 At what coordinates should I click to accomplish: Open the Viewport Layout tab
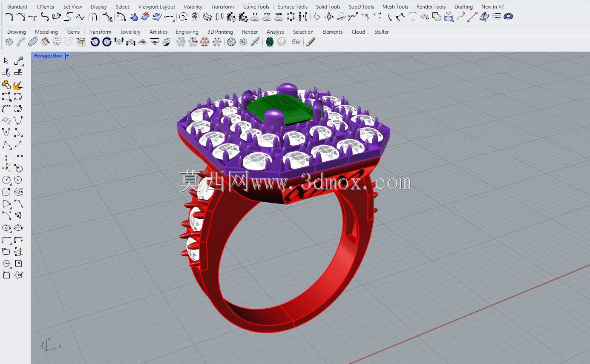(157, 7)
